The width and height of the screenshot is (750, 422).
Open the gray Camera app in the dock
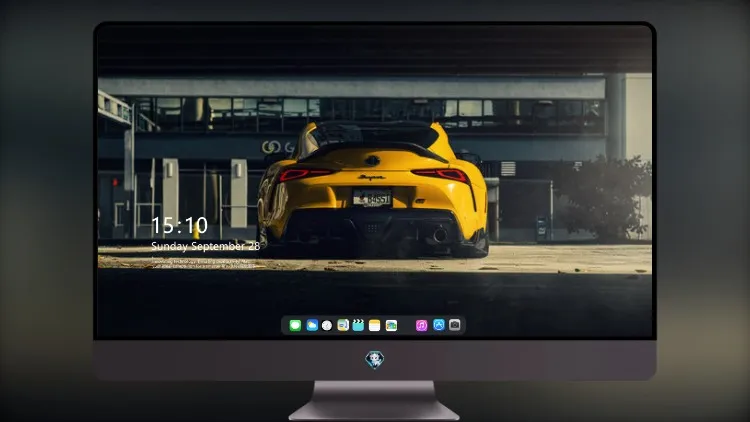455,325
